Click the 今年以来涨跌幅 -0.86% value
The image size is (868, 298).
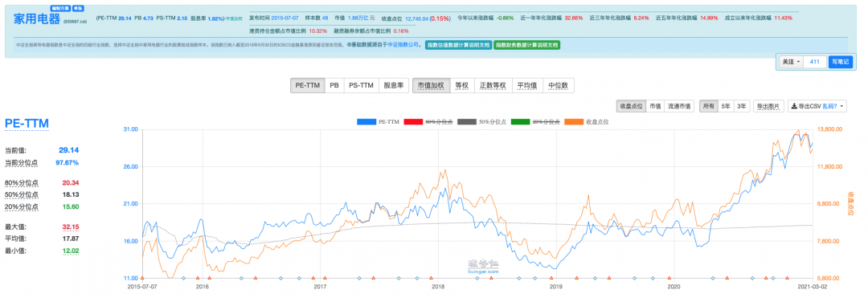pyautogui.click(x=506, y=18)
